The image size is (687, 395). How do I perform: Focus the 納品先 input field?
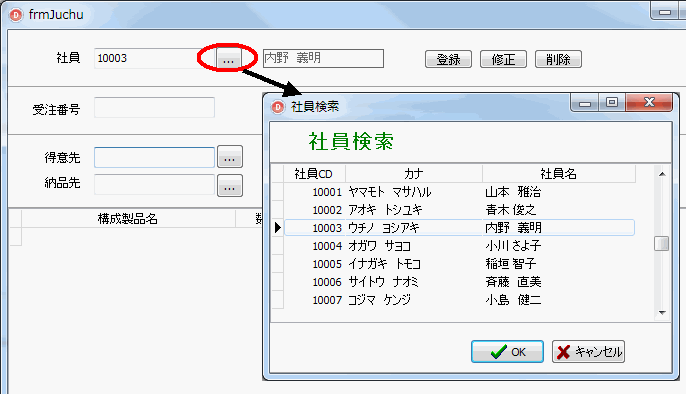click(154, 185)
